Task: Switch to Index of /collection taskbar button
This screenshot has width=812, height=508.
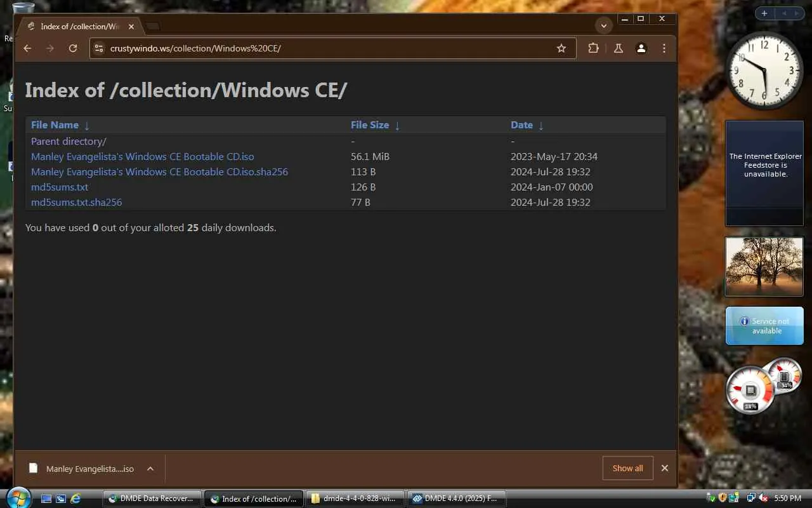Action: coord(254,499)
